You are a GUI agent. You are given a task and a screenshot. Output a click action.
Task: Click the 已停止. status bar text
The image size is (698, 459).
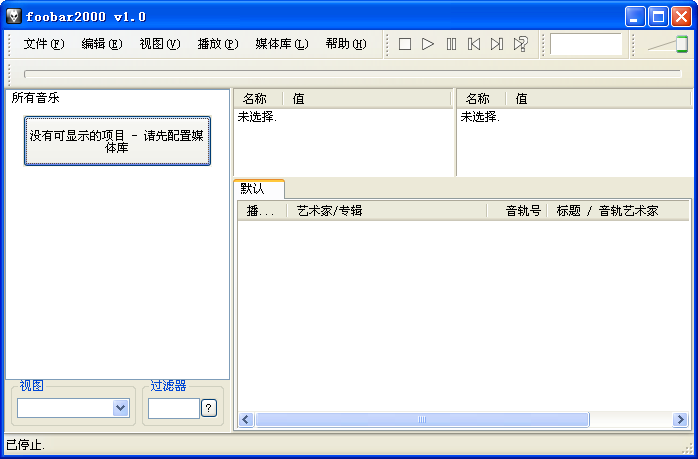tap(26, 445)
